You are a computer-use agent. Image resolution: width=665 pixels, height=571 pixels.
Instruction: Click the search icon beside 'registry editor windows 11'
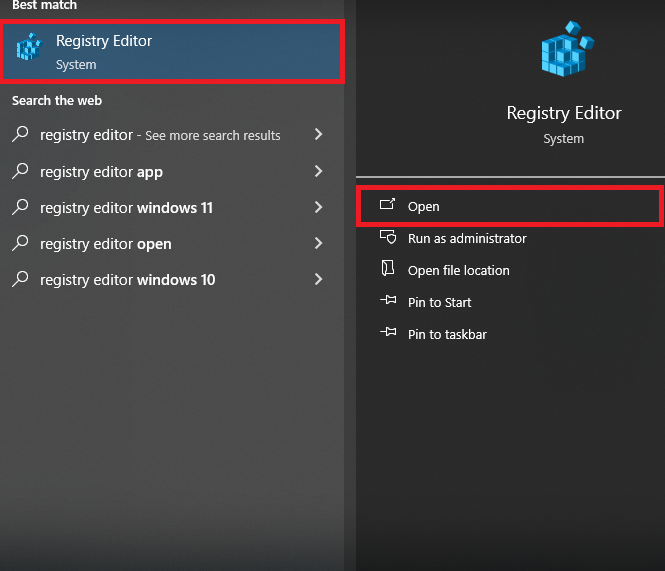click(20, 208)
